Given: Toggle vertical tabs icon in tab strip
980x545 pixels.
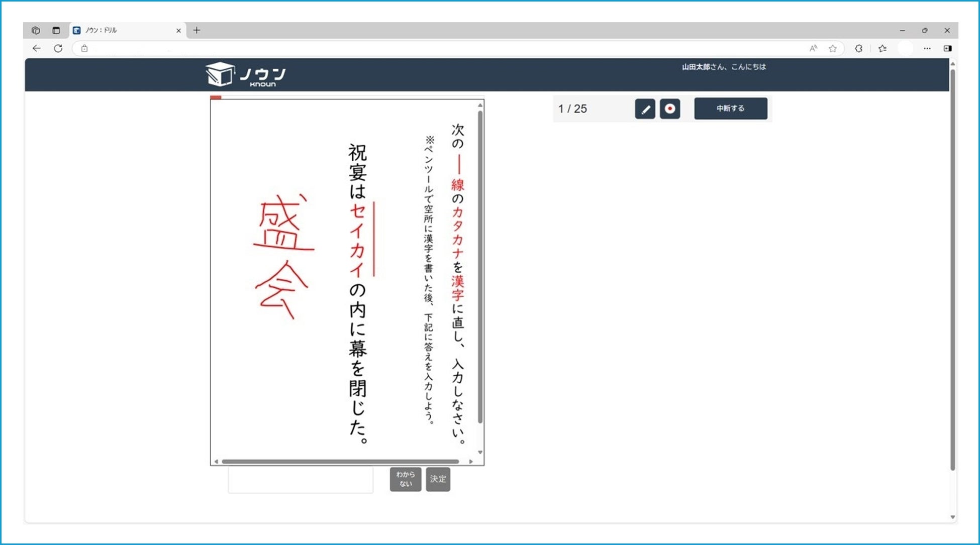Looking at the screenshot, I should (x=56, y=30).
